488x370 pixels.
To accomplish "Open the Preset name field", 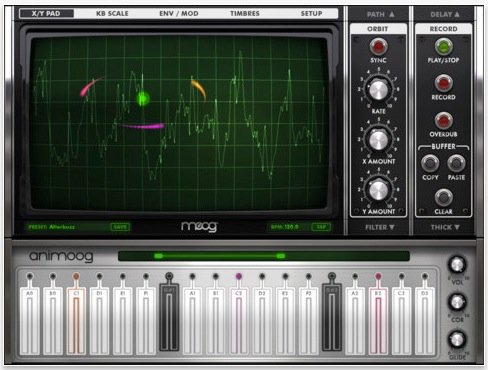I will (68, 227).
